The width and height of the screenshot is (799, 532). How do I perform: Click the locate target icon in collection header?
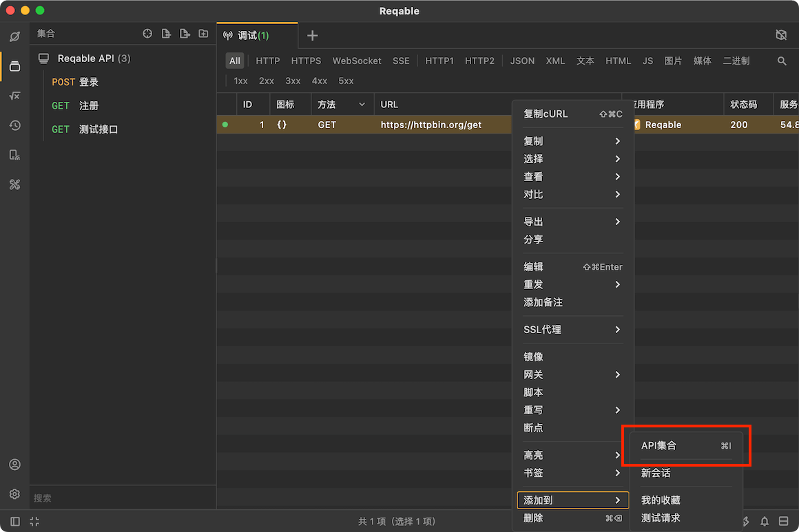pyautogui.click(x=147, y=34)
